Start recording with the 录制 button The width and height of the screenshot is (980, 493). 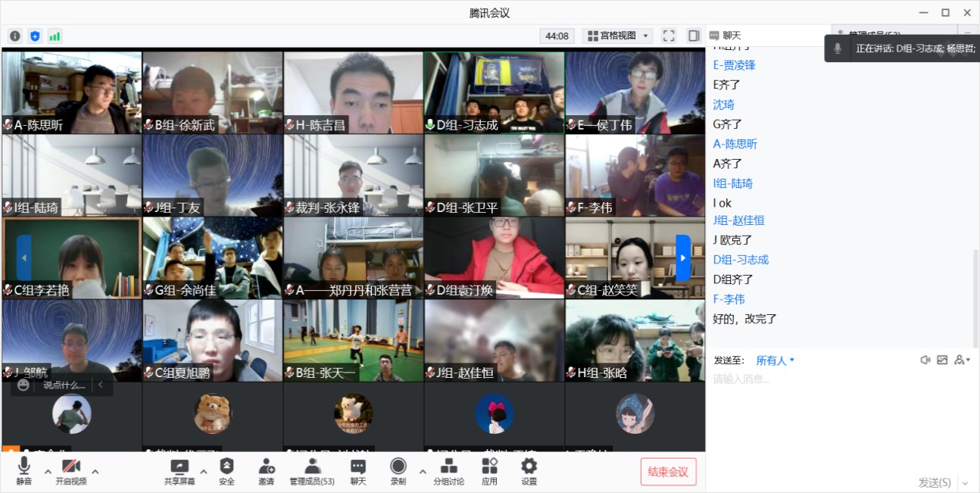[x=398, y=471]
